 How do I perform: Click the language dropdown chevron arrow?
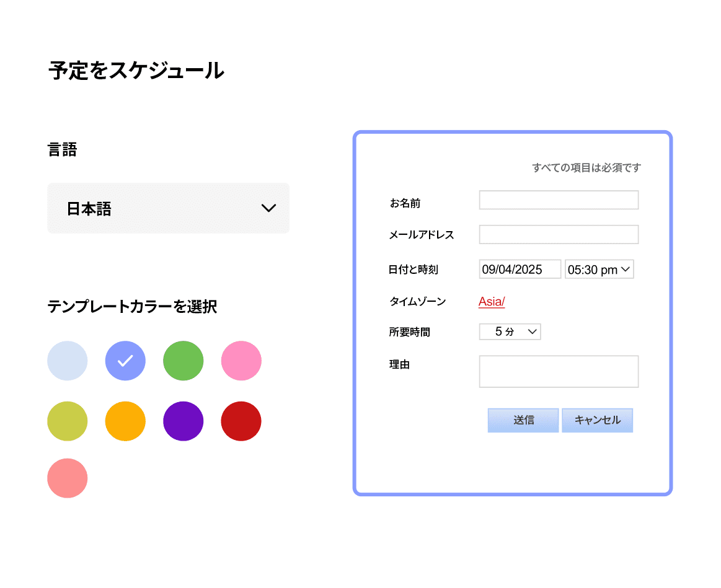[x=268, y=208]
